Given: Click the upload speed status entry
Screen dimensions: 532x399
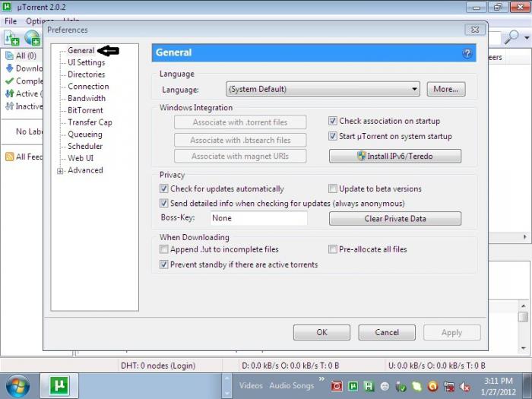Looking at the screenshot, I should point(437,366).
